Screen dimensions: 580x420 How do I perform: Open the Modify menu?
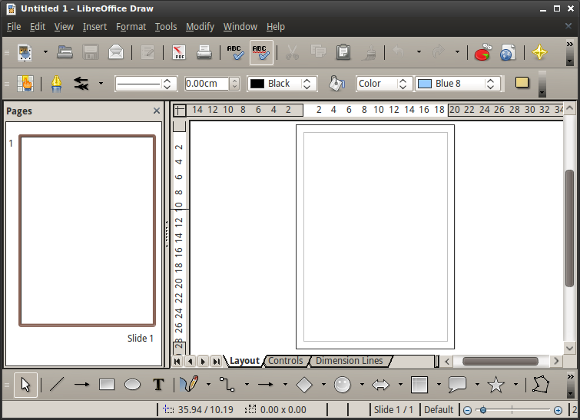coord(200,27)
